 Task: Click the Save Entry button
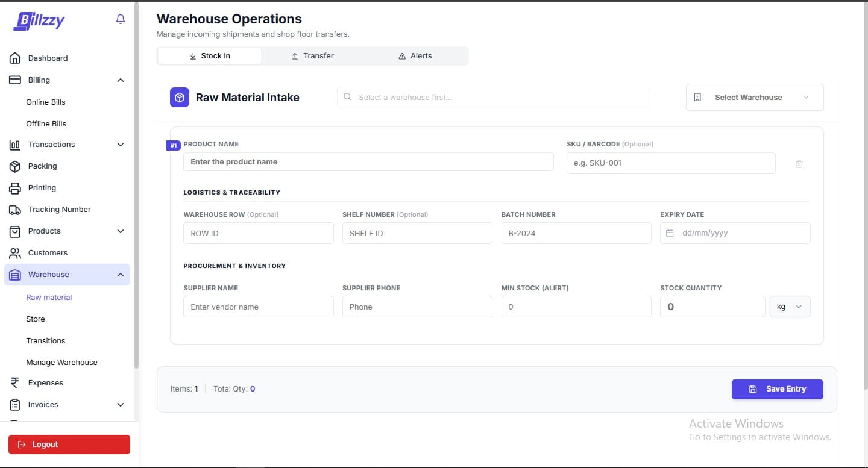[x=777, y=389]
